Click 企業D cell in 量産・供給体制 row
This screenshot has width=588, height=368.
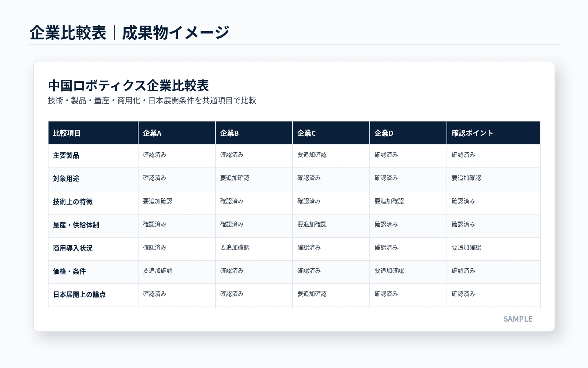click(408, 226)
